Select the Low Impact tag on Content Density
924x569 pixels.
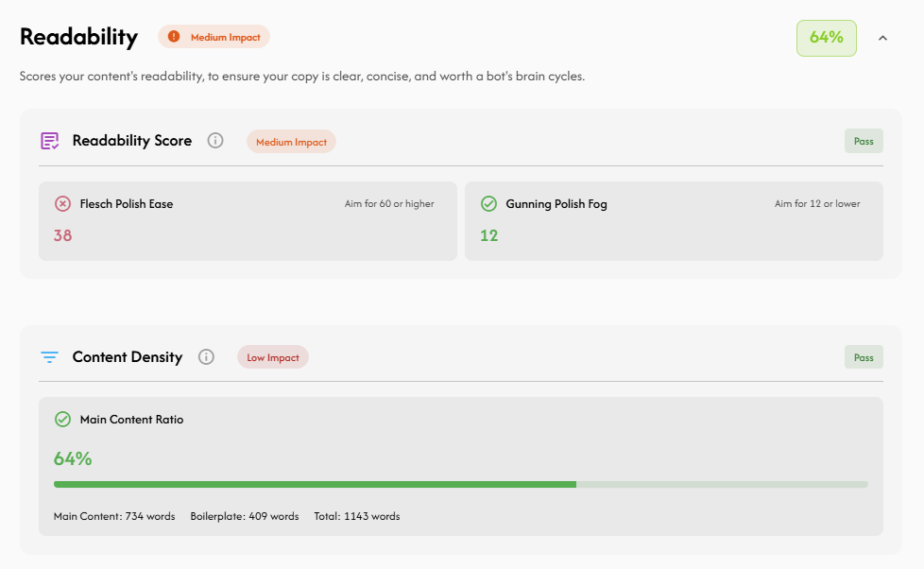tap(272, 357)
